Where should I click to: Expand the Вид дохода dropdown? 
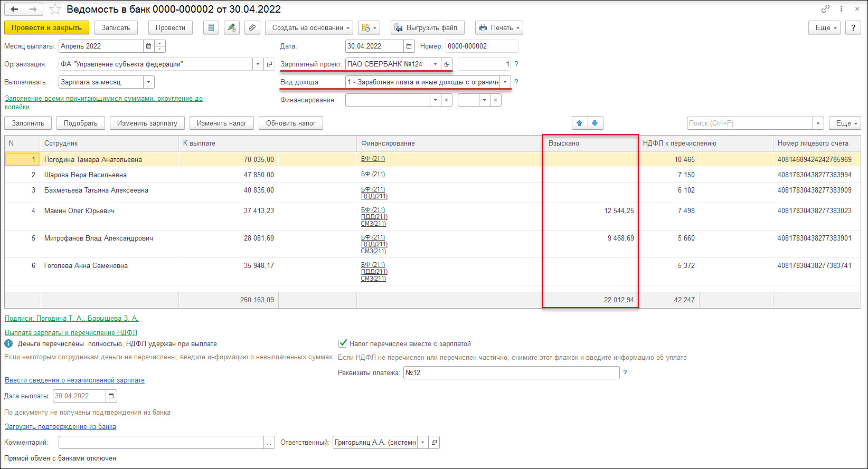pos(505,82)
